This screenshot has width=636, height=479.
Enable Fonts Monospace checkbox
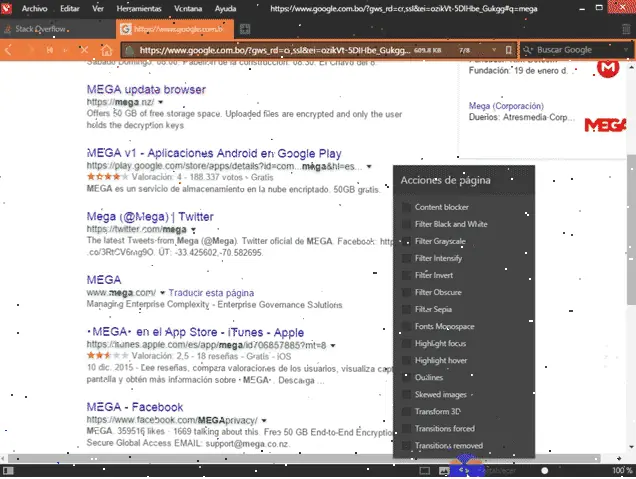coord(406,326)
